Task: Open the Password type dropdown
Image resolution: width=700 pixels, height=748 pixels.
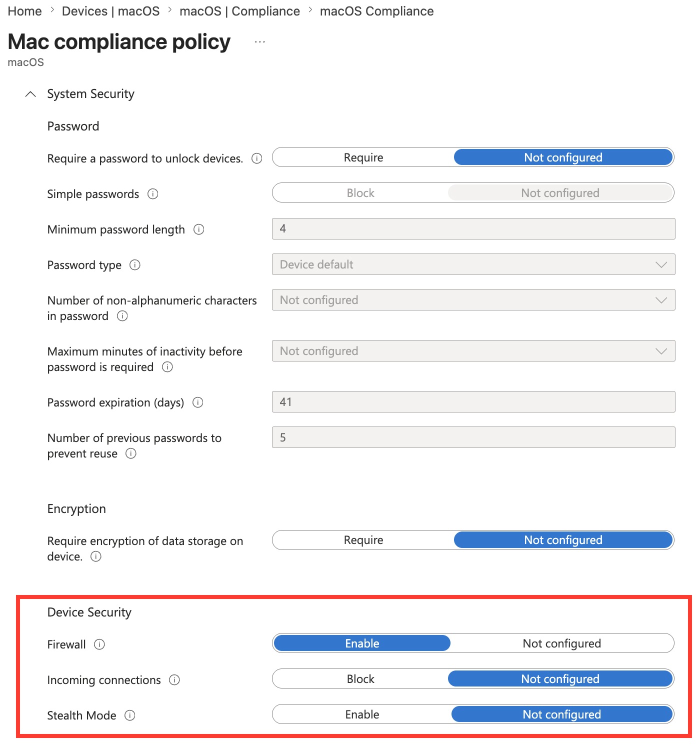Action: tap(473, 264)
